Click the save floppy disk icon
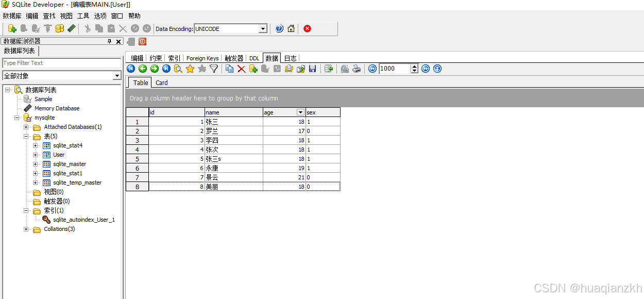 pos(312,69)
